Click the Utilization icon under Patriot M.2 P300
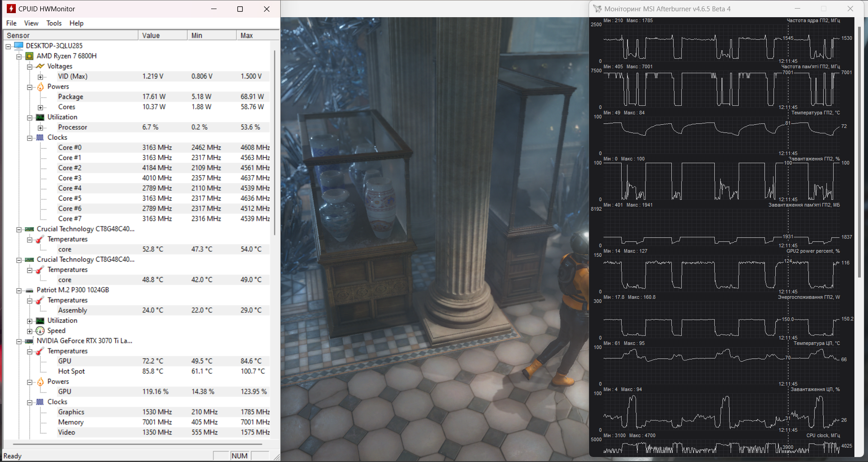The width and height of the screenshot is (868, 462). (40, 321)
